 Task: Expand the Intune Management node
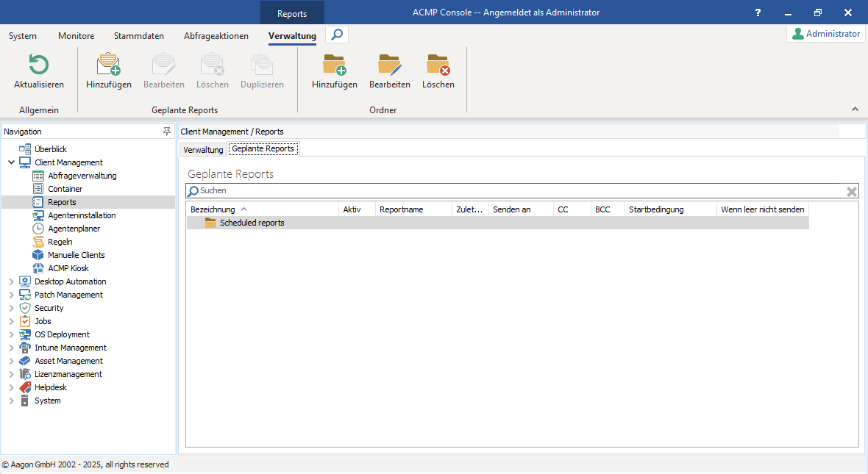click(11, 348)
